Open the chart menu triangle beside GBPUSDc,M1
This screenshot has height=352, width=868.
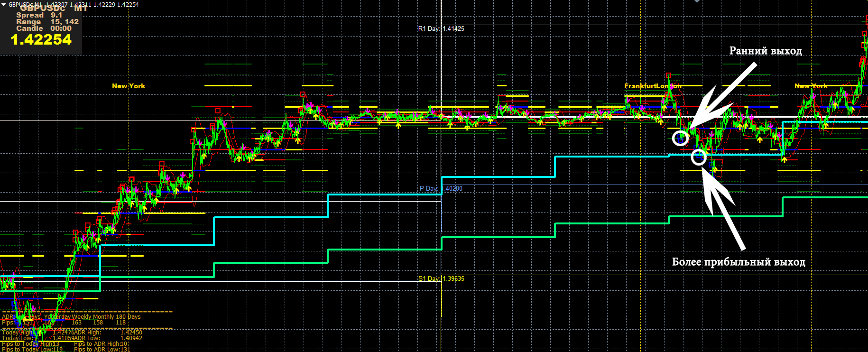(x=4, y=4)
